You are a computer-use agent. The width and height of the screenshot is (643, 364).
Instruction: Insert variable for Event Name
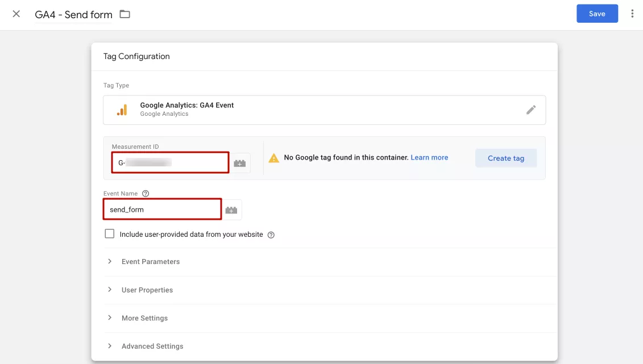coord(231,210)
